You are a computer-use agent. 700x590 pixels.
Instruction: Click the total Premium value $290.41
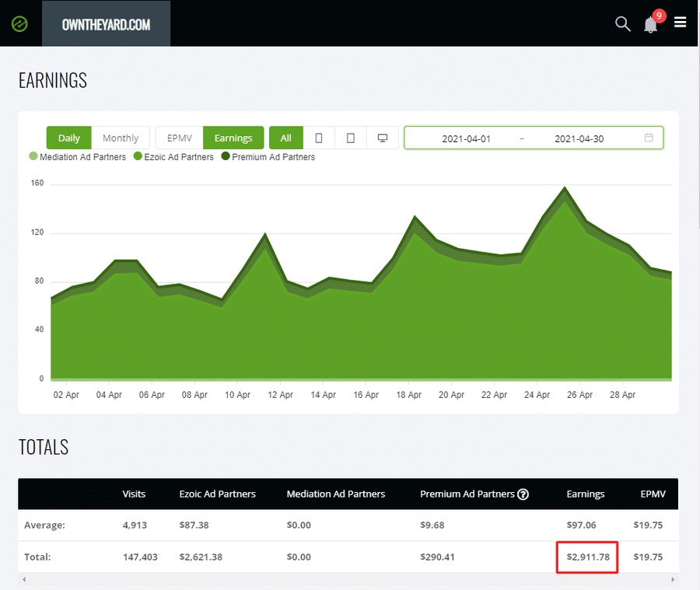[437, 557]
